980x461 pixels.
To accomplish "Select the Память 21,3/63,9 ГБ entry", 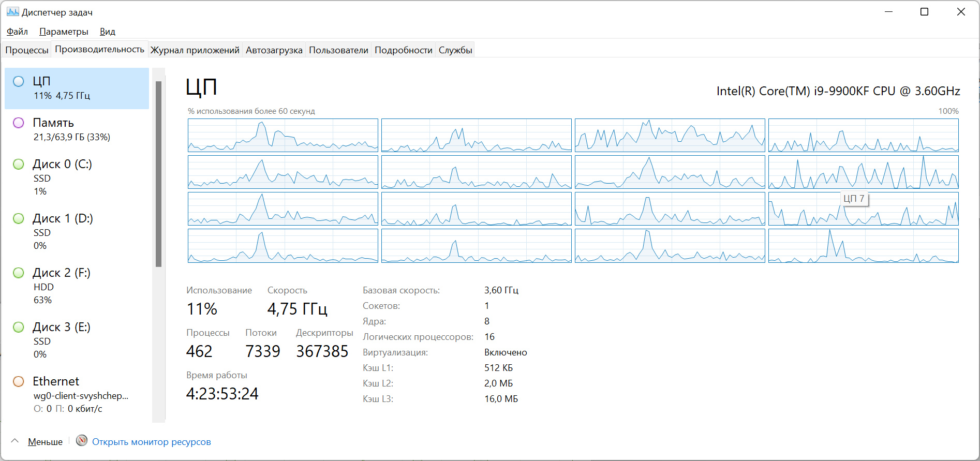I will (77, 129).
